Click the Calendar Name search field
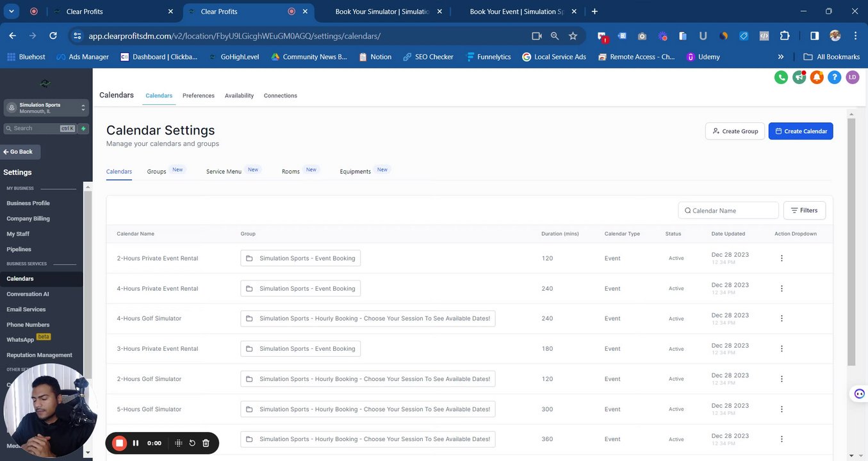The image size is (868, 461). pyautogui.click(x=728, y=210)
